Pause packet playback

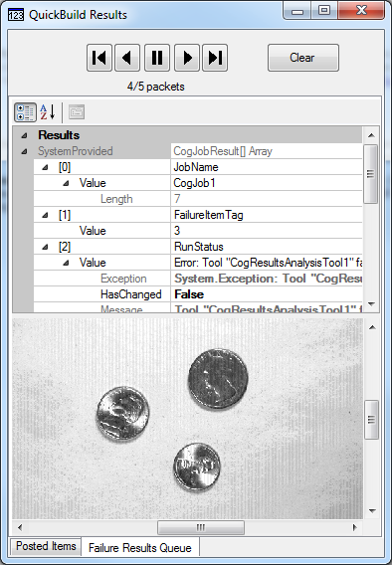point(157,58)
